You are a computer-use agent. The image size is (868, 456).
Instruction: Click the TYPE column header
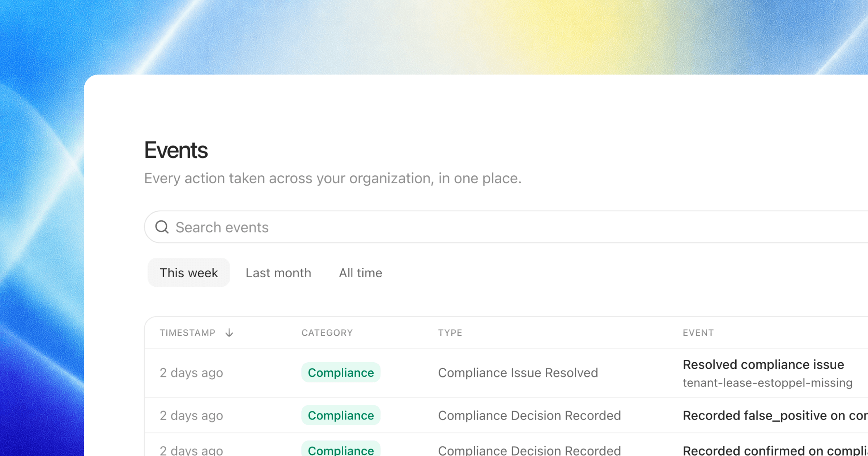tap(450, 333)
